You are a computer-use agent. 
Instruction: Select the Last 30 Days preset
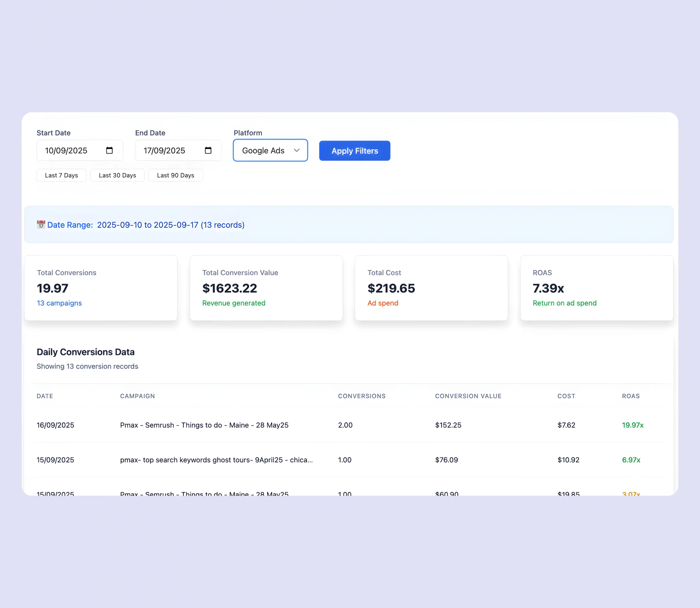[x=117, y=175]
